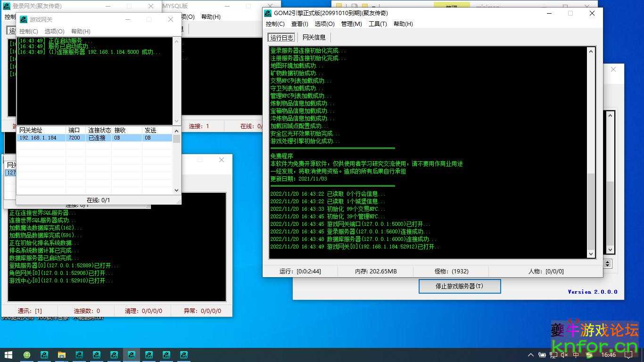Click Version 2.0.0.0 label
Screen dimensions: 644x362
pyautogui.click(x=593, y=292)
